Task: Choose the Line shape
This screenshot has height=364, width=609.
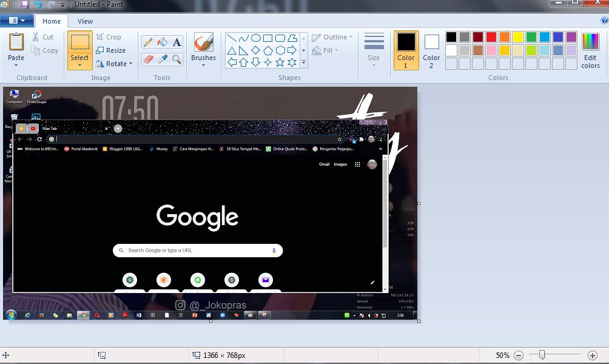Action: (232, 38)
